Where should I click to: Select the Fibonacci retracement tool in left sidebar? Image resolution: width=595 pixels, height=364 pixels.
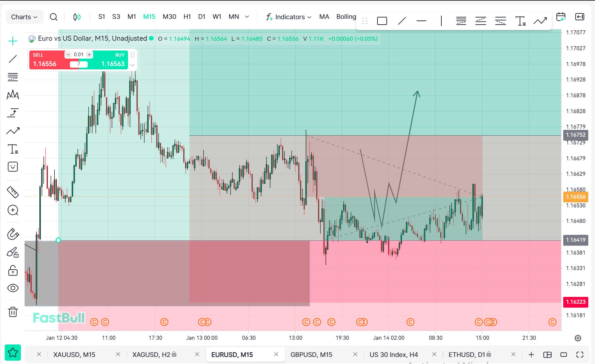[13, 77]
